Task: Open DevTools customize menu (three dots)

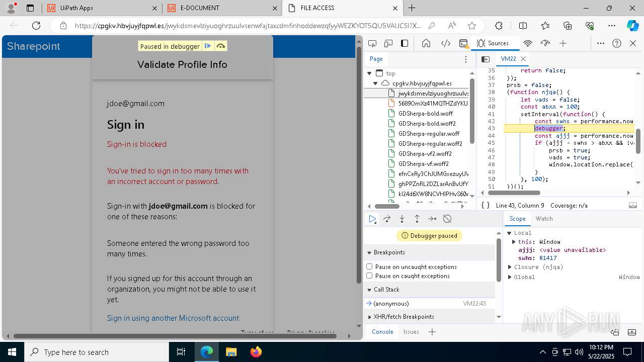Action: pyautogui.click(x=601, y=43)
